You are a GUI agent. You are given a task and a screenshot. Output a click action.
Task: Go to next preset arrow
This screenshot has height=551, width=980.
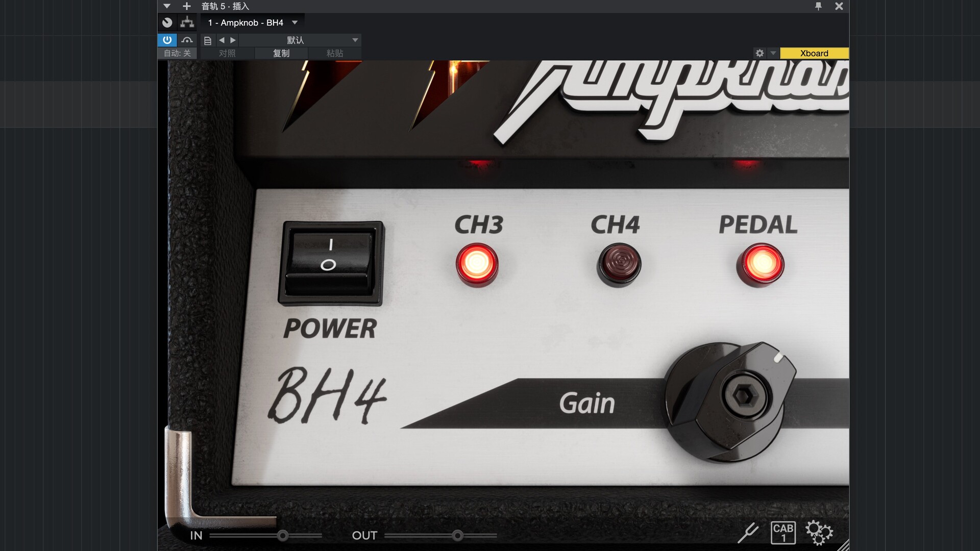point(233,40)
